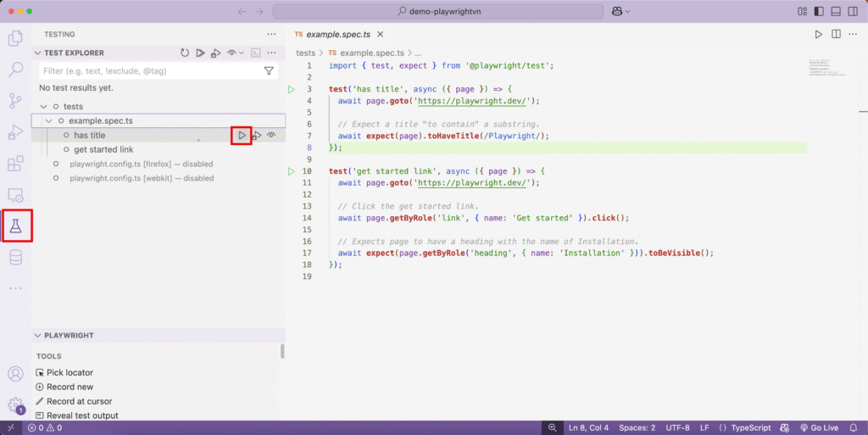Debug the 'has title' test

257,135
